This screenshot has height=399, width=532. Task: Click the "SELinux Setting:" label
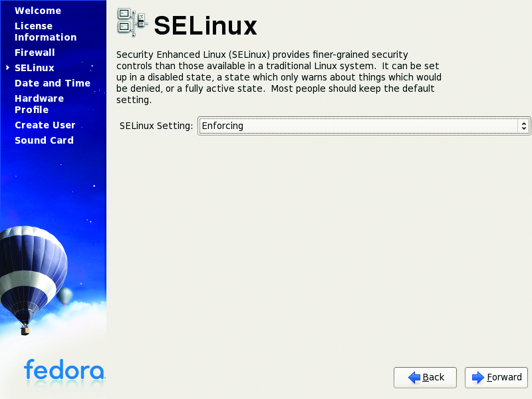[156, 126]
